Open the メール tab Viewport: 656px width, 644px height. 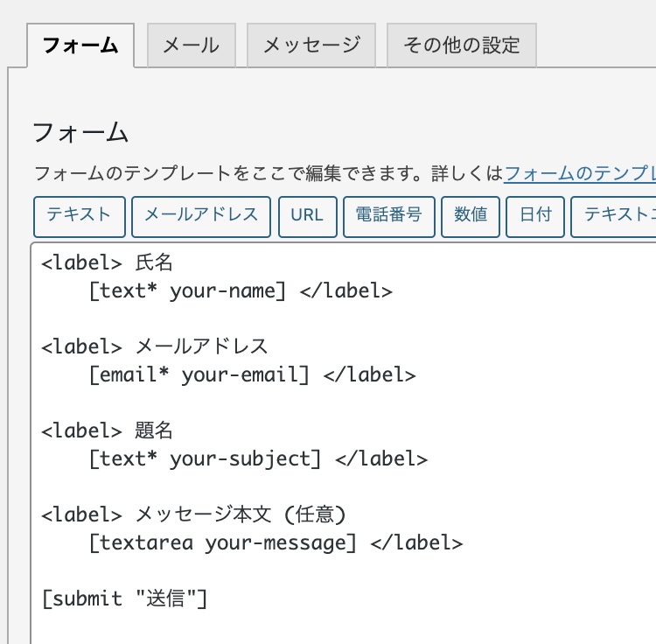(x=191, y=45)
